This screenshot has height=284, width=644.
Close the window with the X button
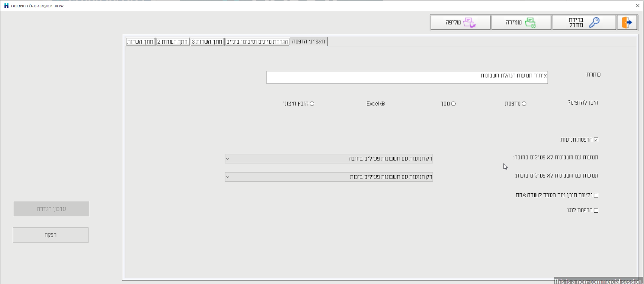point(638,6)
